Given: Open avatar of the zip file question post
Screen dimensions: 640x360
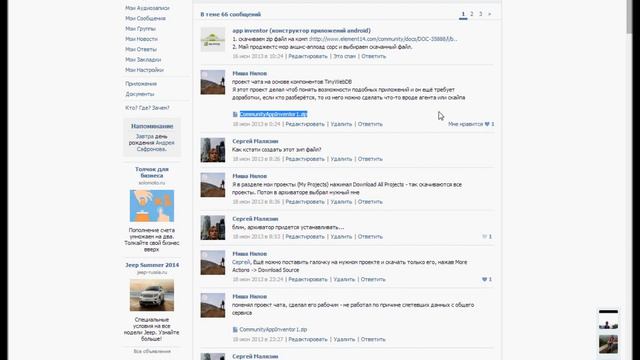Looking at the screenshot, I should [x=213, y=150].
